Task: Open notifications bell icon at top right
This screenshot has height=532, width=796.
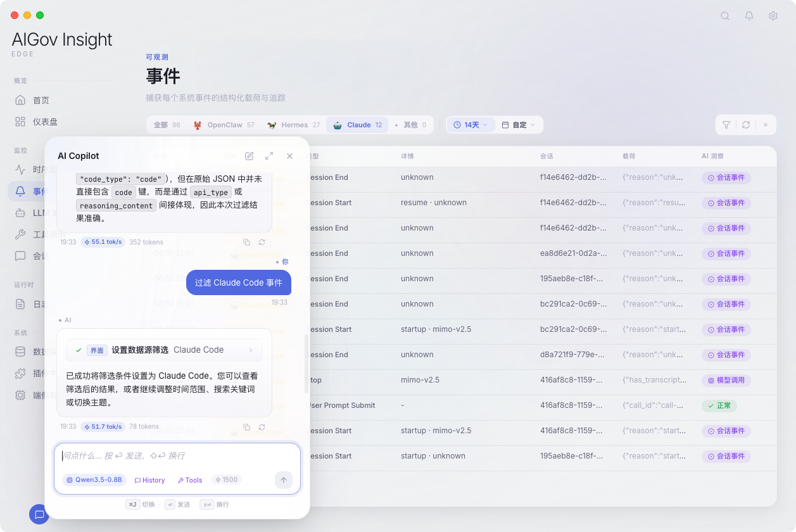Action: [x=749, y=16]
